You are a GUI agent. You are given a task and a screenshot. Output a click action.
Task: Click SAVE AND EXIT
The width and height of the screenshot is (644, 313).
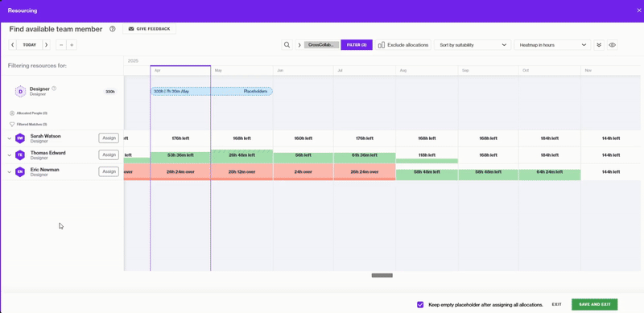click(x=594, y=304)
